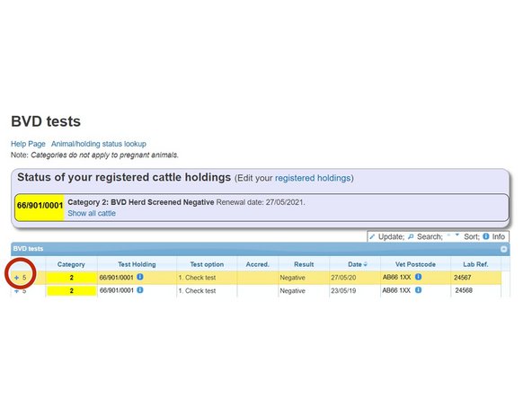This screenshot has height=399, width=532.
Task: Click the Search magnifier icon
Action: (x=411, y=236)
